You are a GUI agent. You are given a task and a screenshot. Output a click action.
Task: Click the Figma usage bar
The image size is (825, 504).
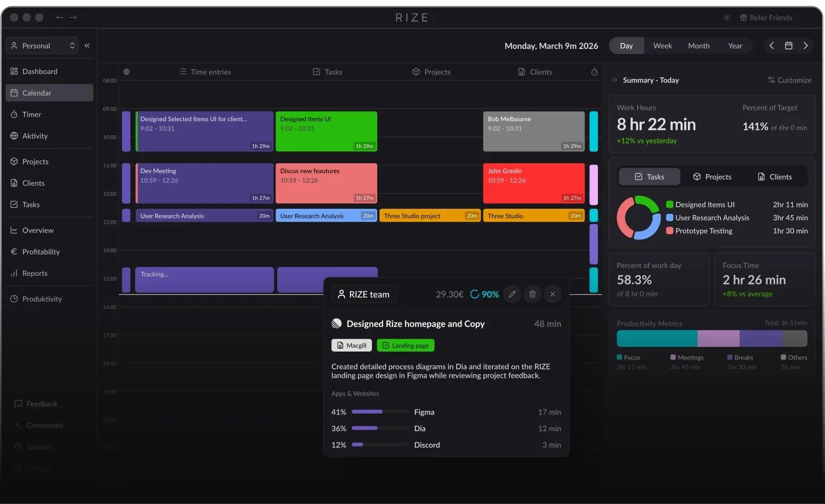pos(380,412)
